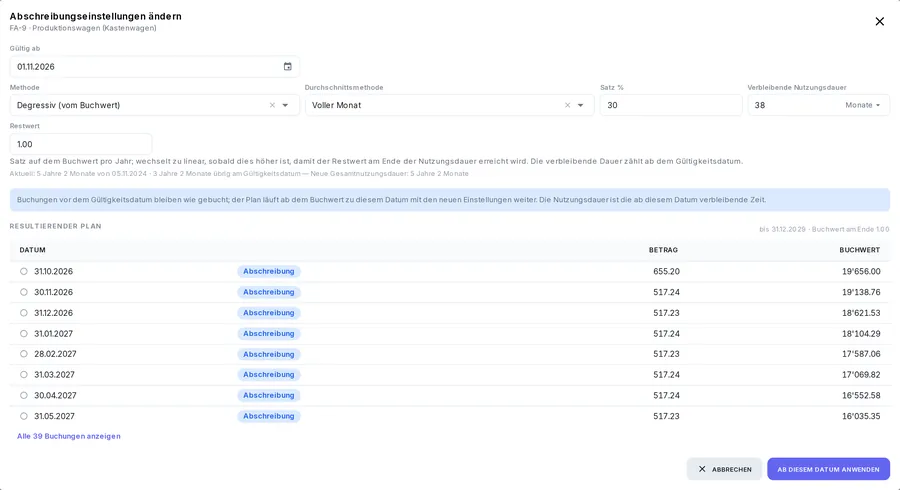Click the Abschreibung tag for 30.11.2026
The width and height of the screenshot is (900, 490).
point(269,292)
